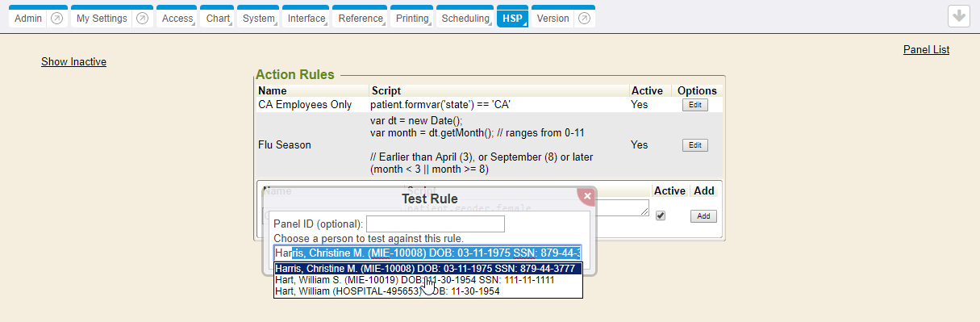
Task: Open the Panel List link
Action: pyautogui.click(x=926, y=50)
